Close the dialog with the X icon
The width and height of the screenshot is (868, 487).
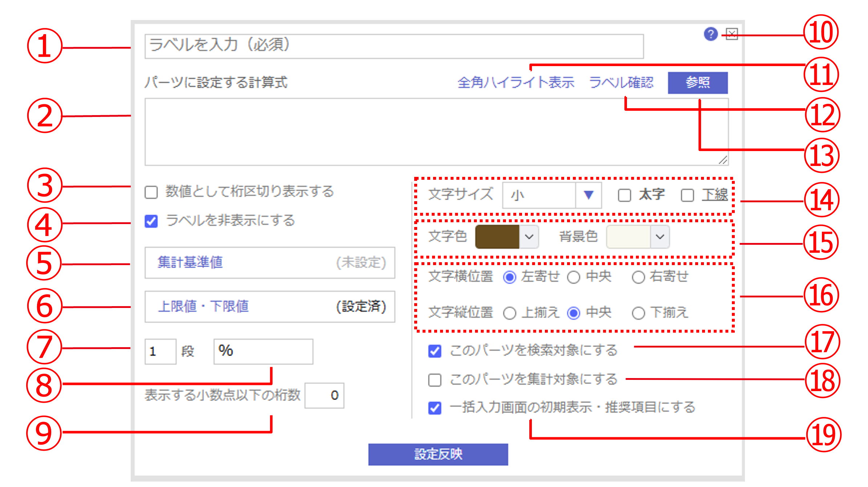click(732, 34)
